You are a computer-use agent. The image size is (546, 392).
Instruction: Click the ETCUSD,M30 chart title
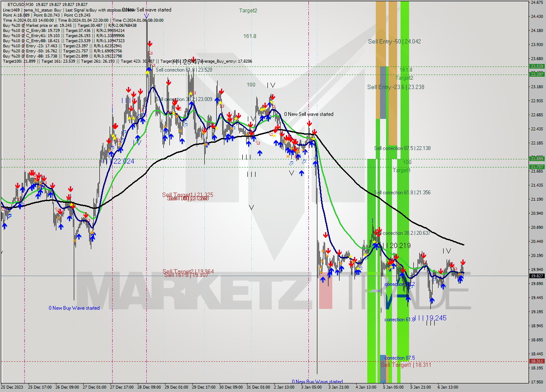pos(21,4)
